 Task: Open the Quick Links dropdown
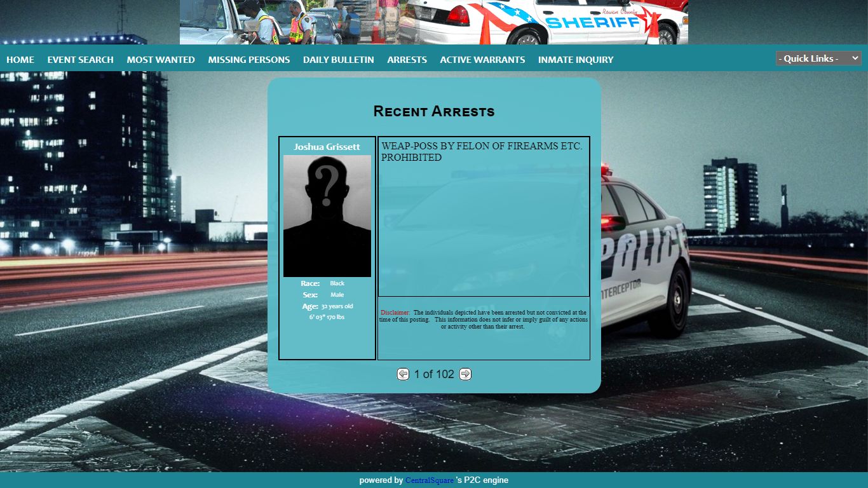tap(818, 58)
